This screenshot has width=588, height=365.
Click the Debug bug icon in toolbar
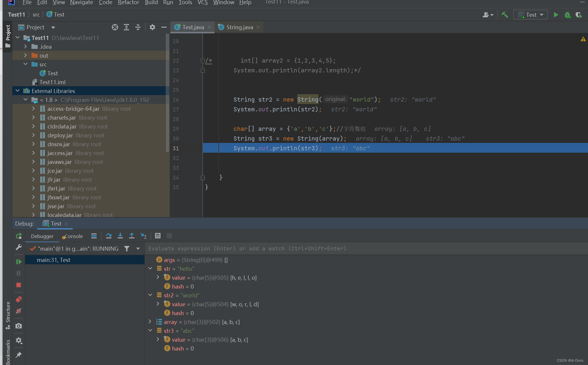(567, 15)
